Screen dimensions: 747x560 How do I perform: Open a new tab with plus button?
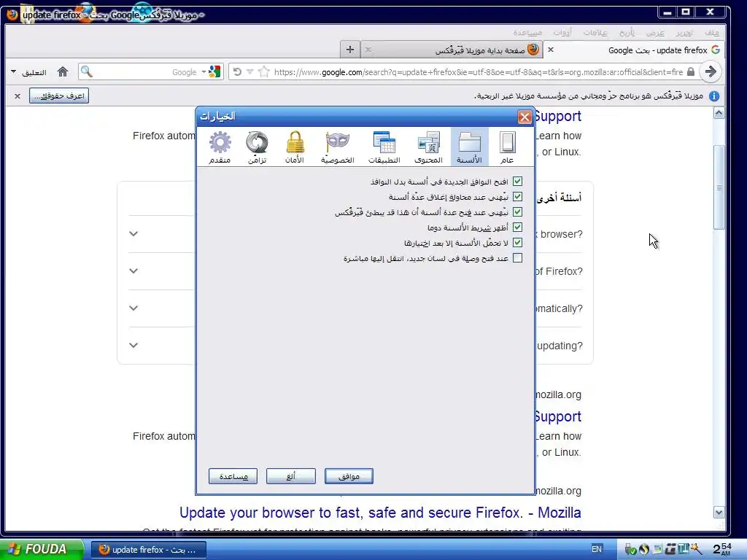pyautogui.click(x=349, y=50)
